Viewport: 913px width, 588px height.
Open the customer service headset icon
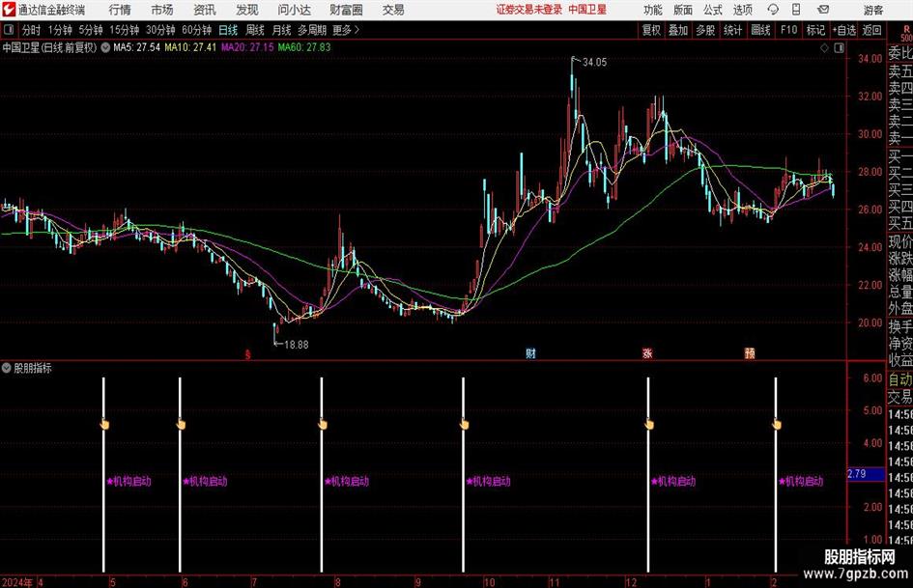(x=773, y=10)
